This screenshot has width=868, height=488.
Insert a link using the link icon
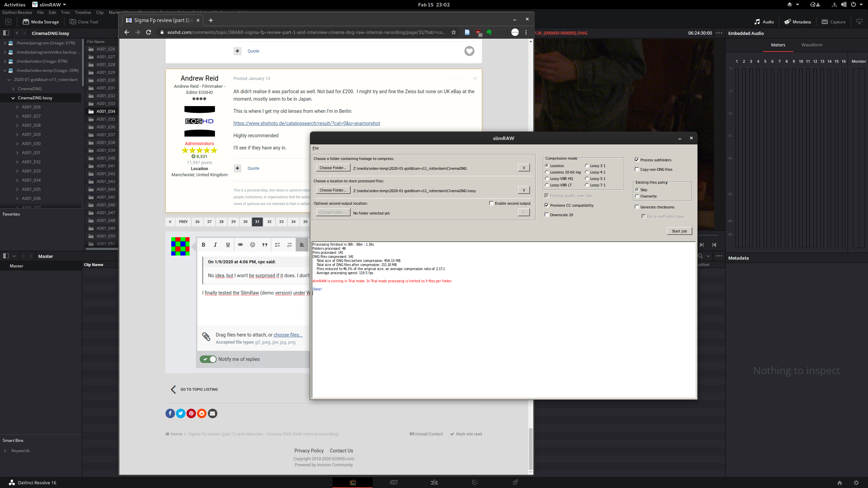[240, 245]
